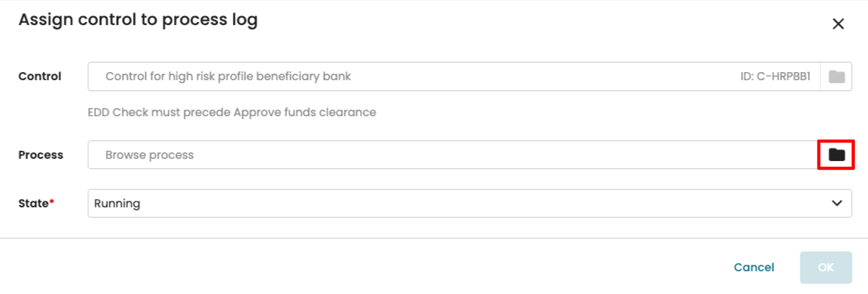The image size is (868, 294).
Task: Click the Process field label
Action: (x=41, y=155)
